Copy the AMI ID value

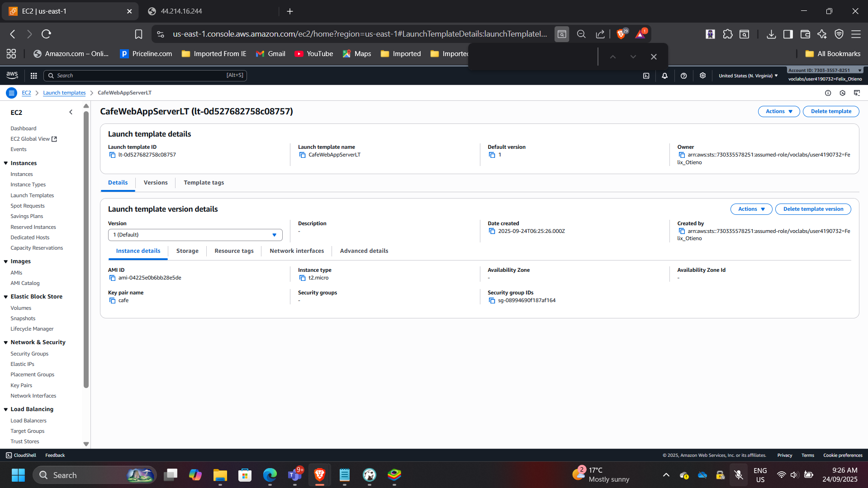click(x=112, y=278)
